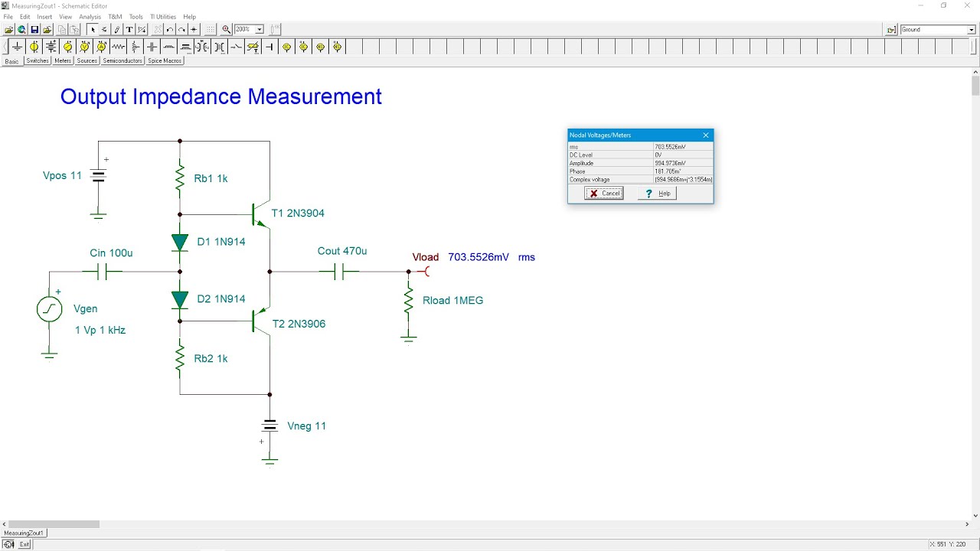Viewport: 980px width, 551px height.
Task: Select the Amplitude value 994.9736mV cell
Action: tap(683, 163)
